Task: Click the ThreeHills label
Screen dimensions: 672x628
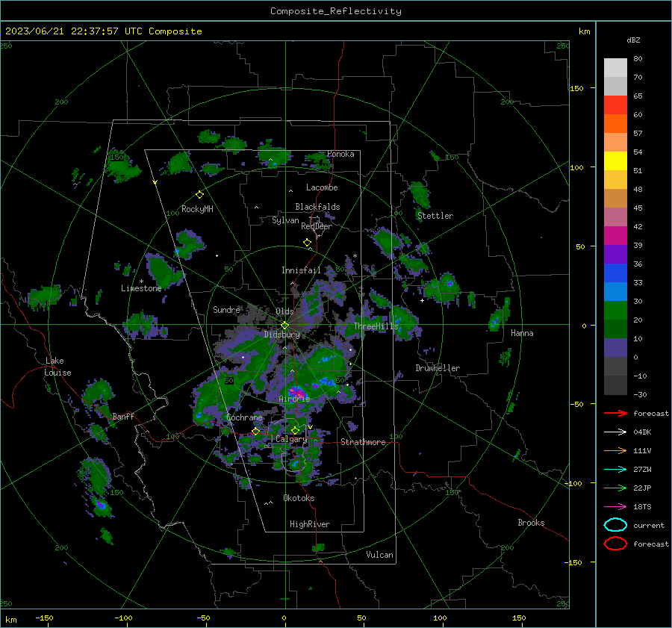Action: [376, 326]
